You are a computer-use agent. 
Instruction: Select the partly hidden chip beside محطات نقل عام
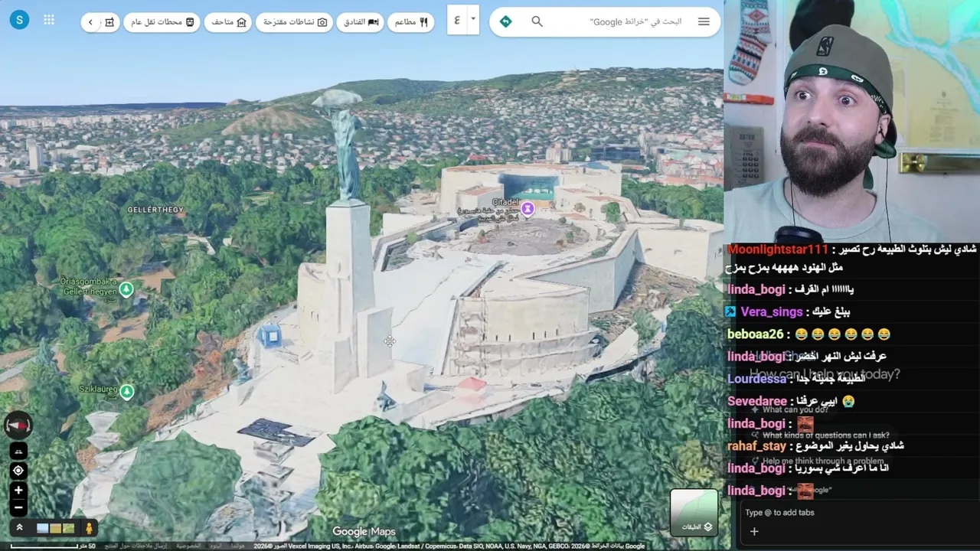click(x=109, y=22)
